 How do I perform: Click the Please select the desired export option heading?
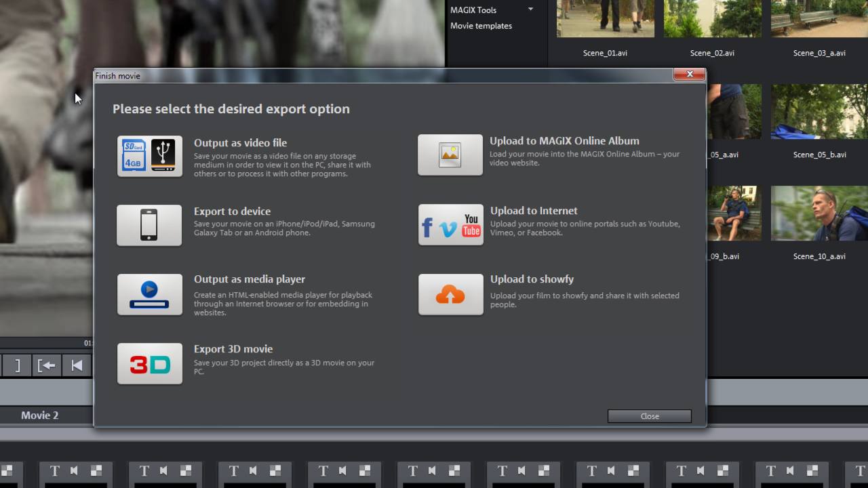[231, 109]
